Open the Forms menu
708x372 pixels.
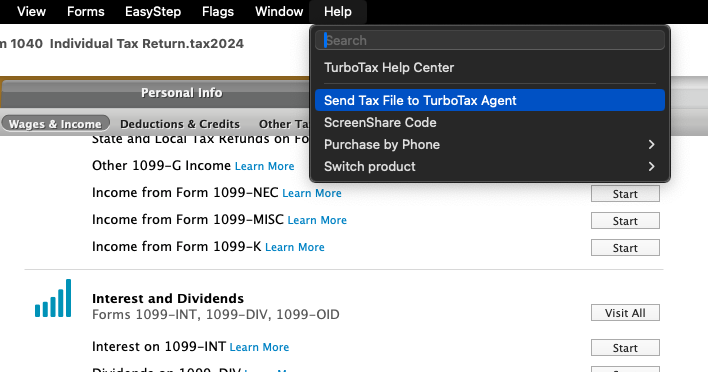coord(86,11)
